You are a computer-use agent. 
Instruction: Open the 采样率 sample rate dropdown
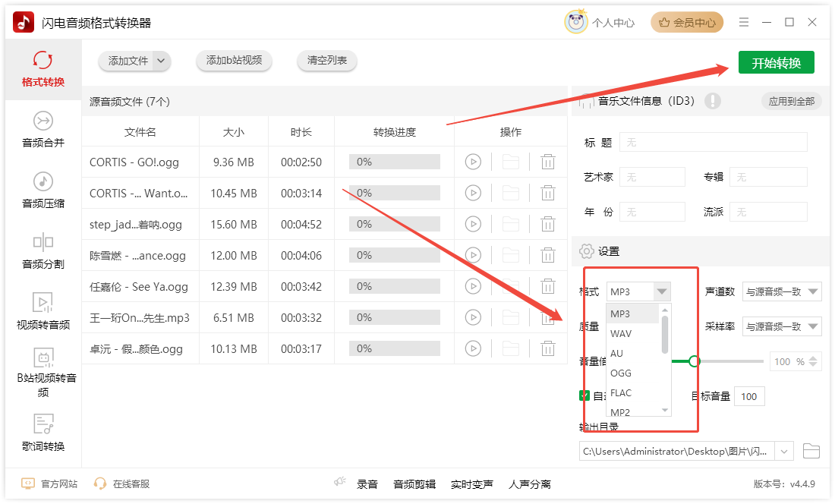coord(782,326)
